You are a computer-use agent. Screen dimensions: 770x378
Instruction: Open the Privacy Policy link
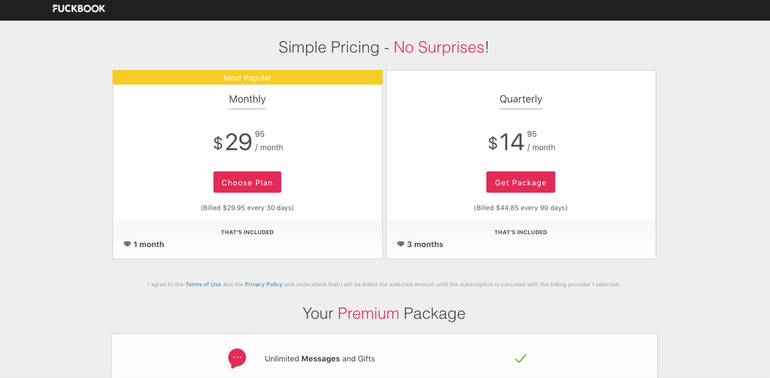[264, 284]
